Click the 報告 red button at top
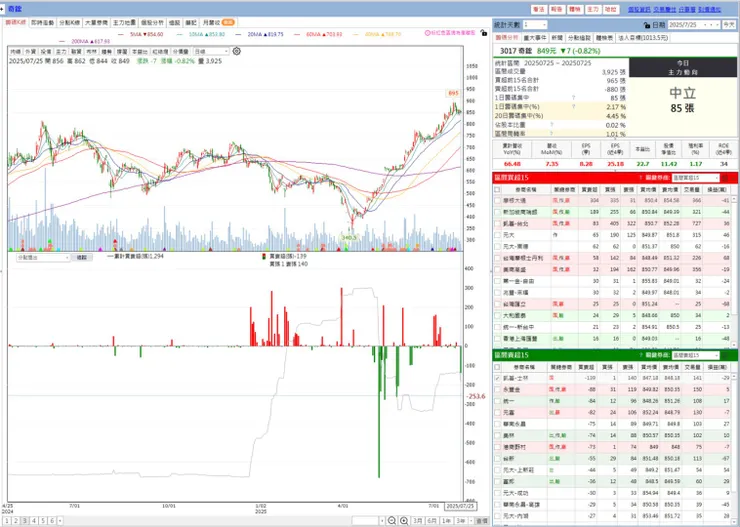740x527 pixels. tap(556, 9)
